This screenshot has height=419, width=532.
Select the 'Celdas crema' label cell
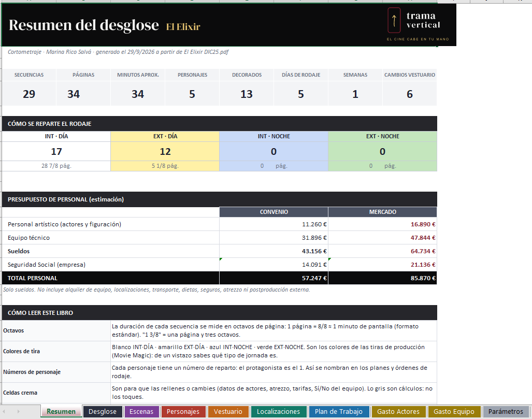point(56,393)
